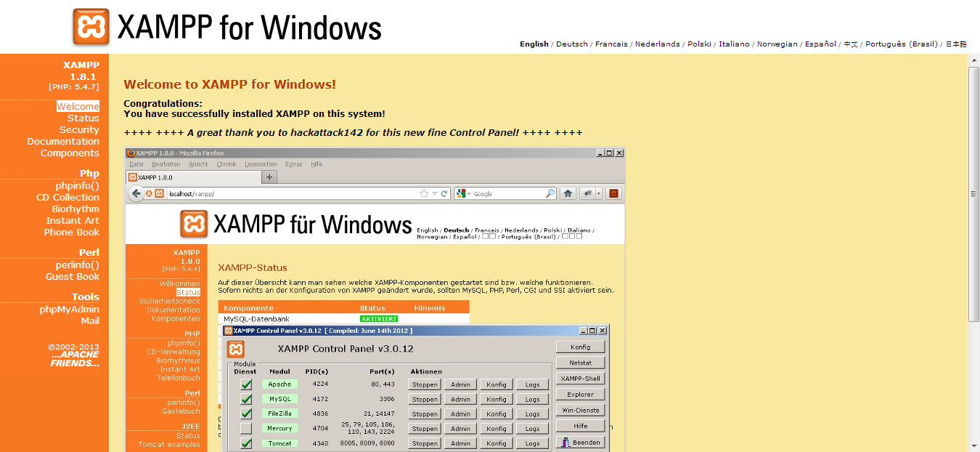This screenshot has width=980, height=452.
Task: Select Status in the left sidebar
Action: point(83,118)
